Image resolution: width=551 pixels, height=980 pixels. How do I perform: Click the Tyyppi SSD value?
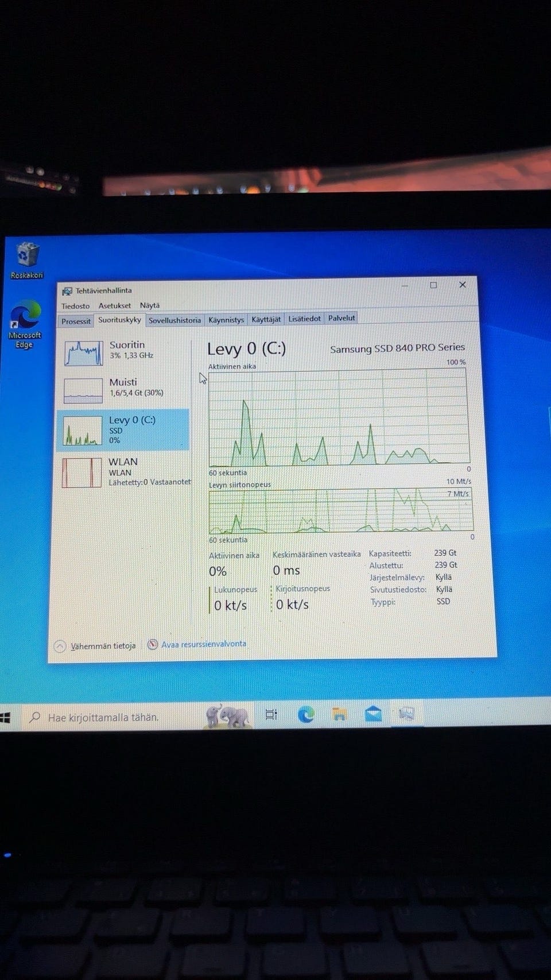443,601
